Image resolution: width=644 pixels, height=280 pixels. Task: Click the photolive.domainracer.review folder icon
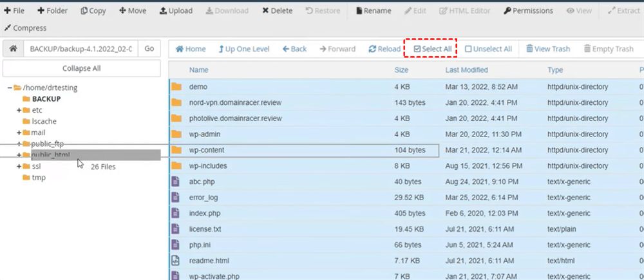[x=176, y=118]
